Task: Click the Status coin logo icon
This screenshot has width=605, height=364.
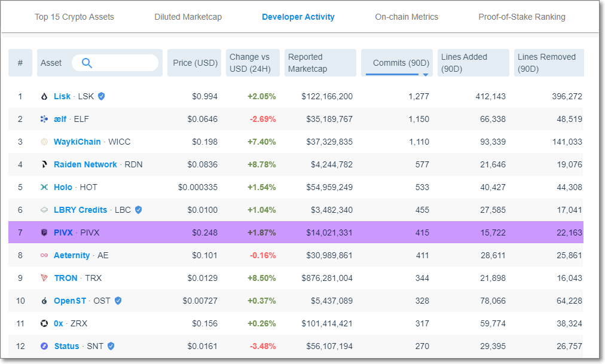Action: click(x=44, y=346)
